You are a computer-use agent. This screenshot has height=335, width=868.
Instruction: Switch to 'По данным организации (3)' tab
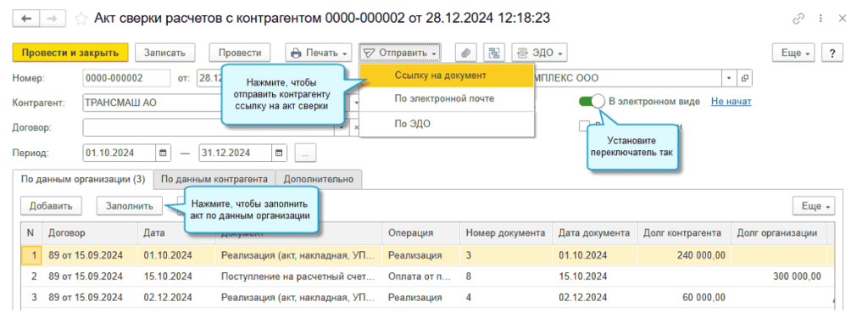point(82,180)
